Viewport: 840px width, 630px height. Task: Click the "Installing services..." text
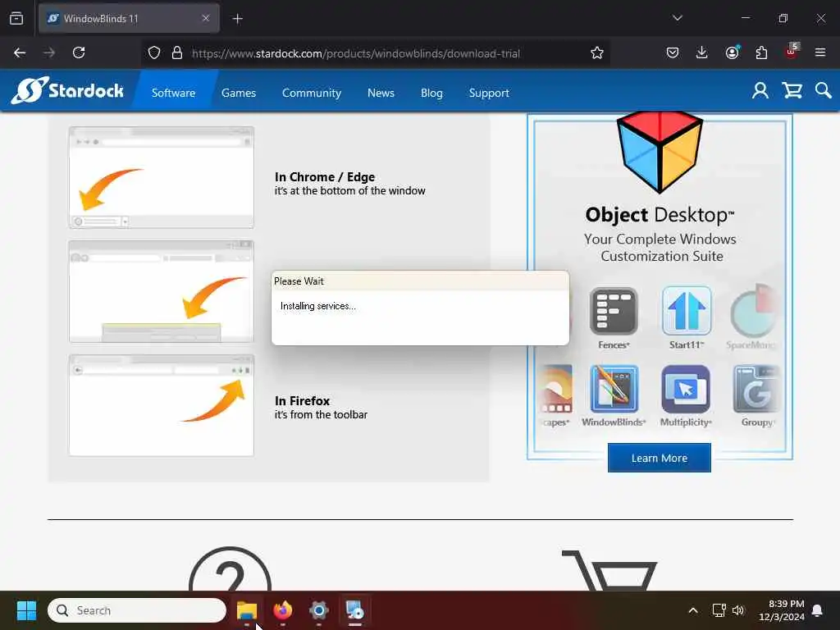click(x=317, y=306)
